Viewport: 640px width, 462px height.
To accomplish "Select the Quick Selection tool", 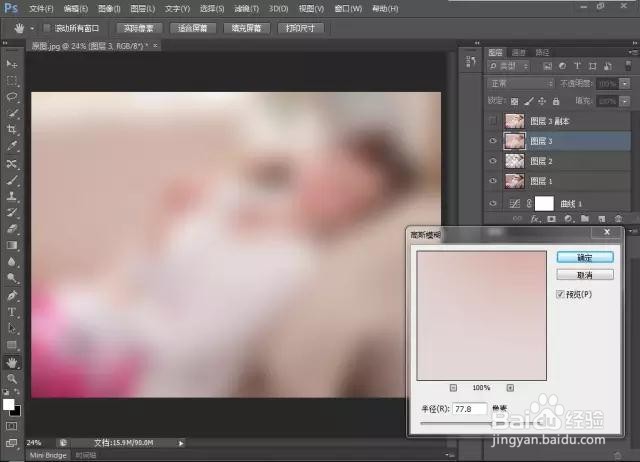I will click(x=12, y=113).
